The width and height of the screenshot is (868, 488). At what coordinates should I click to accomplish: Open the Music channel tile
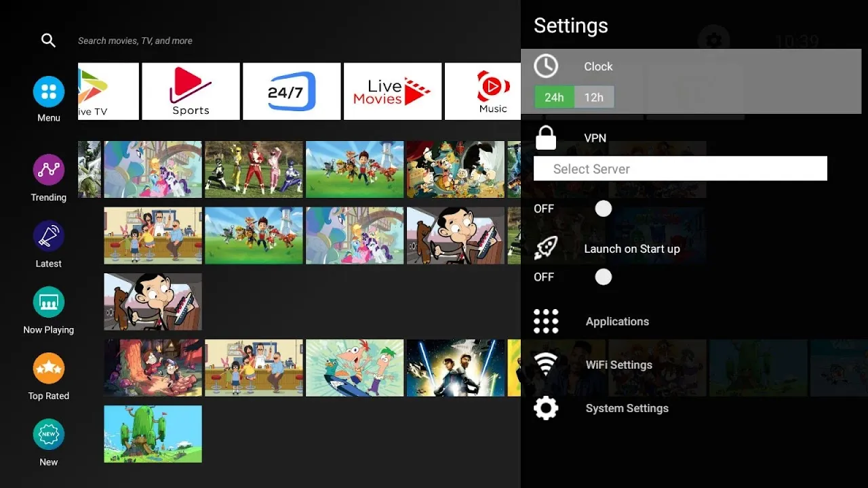(483, 91)
